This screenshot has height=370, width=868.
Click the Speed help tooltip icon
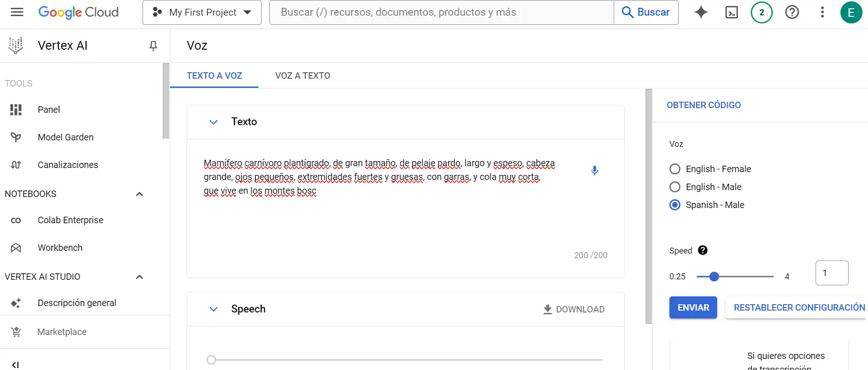tap(702, 250)
